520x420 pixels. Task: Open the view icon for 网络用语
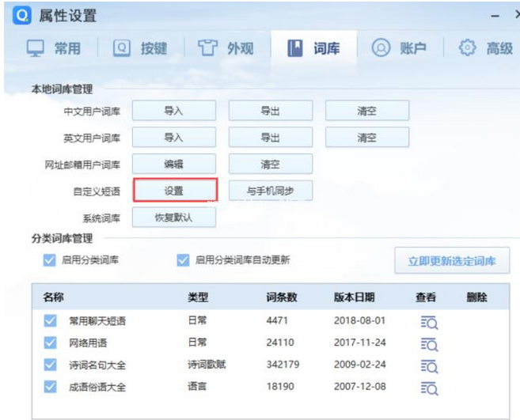click(x=430, y=343)
